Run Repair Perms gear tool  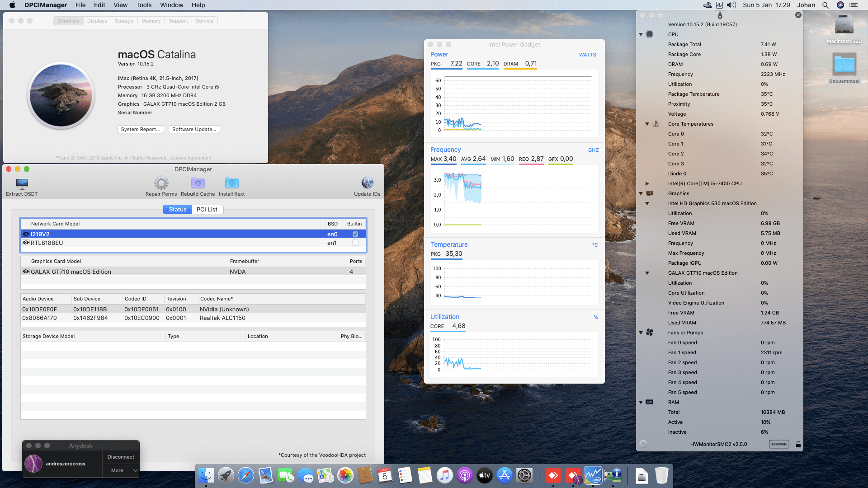click(x=161, y=183)
